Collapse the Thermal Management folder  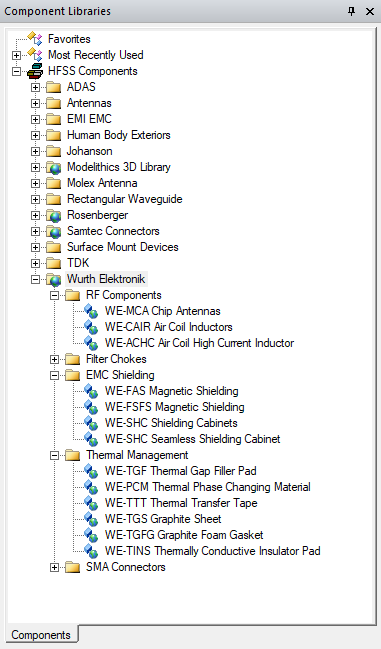tap(54, 456)
